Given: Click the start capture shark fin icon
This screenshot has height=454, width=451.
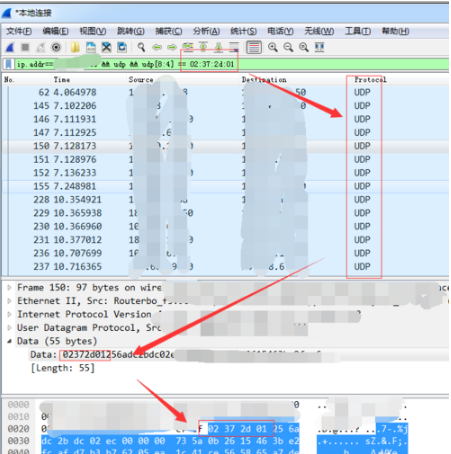Looking at the screenshot, I should pos(10,47).
